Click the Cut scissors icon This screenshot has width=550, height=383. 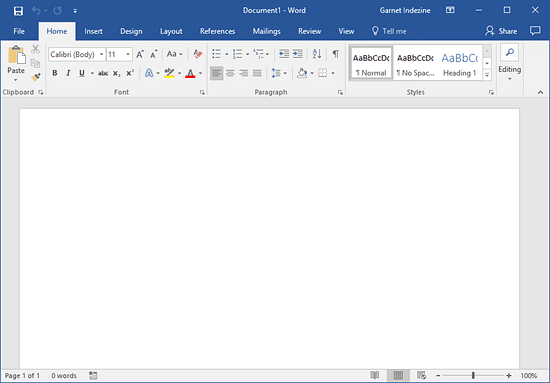(35, 49)
